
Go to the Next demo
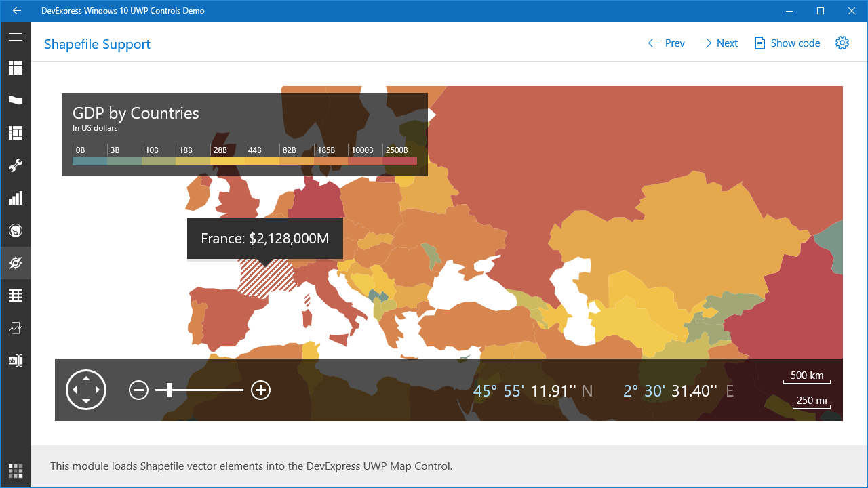718,43
